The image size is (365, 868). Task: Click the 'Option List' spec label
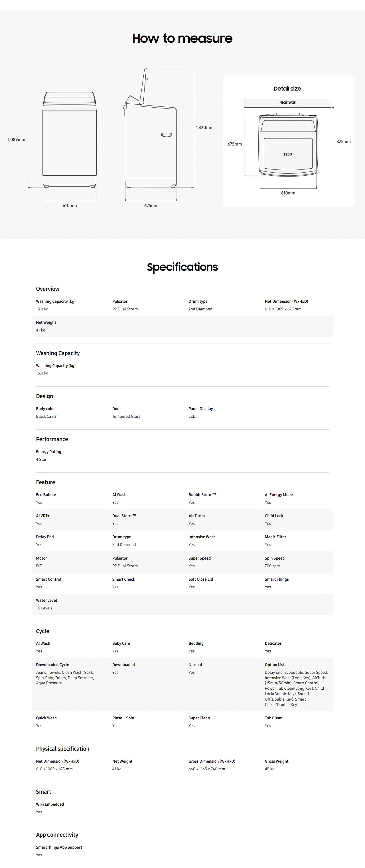click(275, 665)
